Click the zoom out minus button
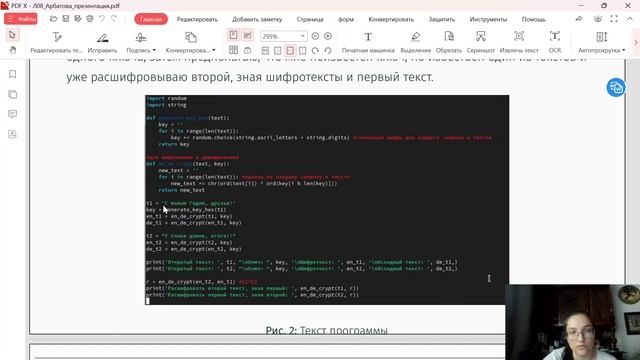Screen dimensions: 640x360 coord(315,36)
